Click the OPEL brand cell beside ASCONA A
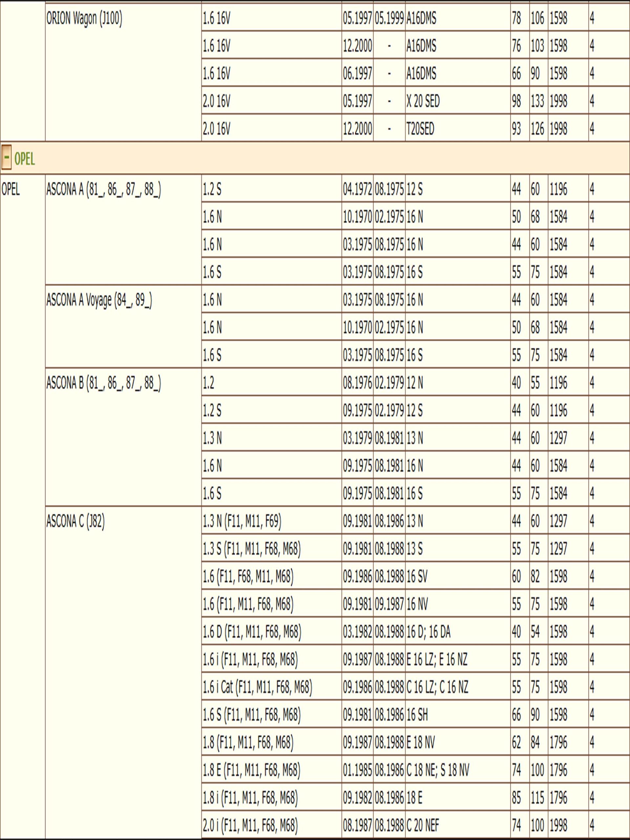This screenshot has height=840, width=630. click(10, 189)
